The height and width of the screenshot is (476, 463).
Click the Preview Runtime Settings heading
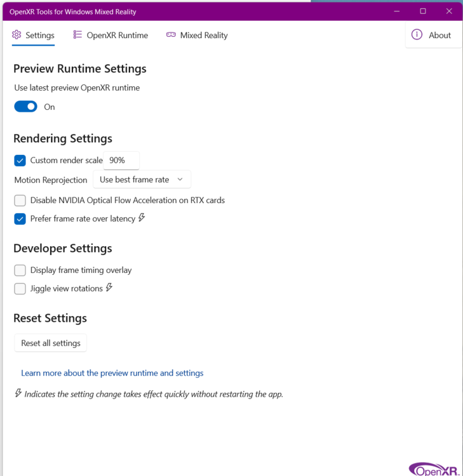click(80, 69)
